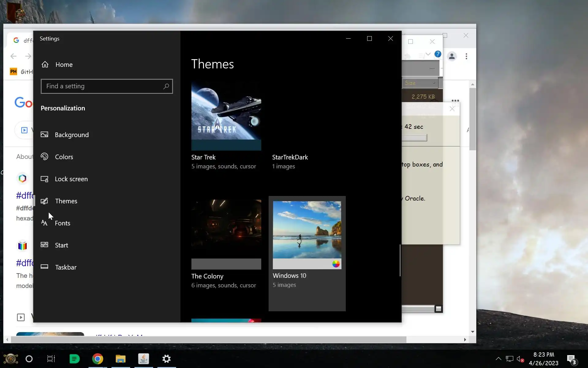Go to Colors settings
Screen dimensions: 588x368
(64, 157)
